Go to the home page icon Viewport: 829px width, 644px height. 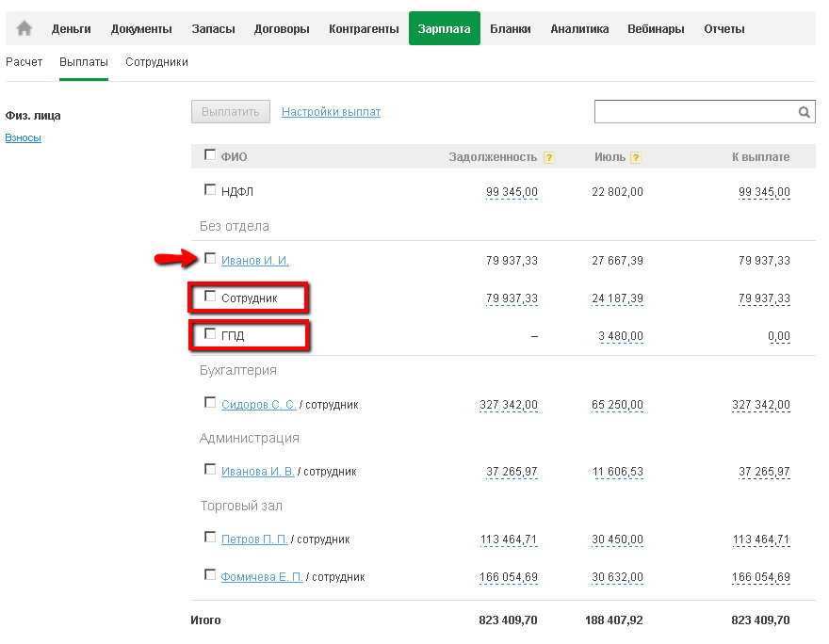coord(24,28)
